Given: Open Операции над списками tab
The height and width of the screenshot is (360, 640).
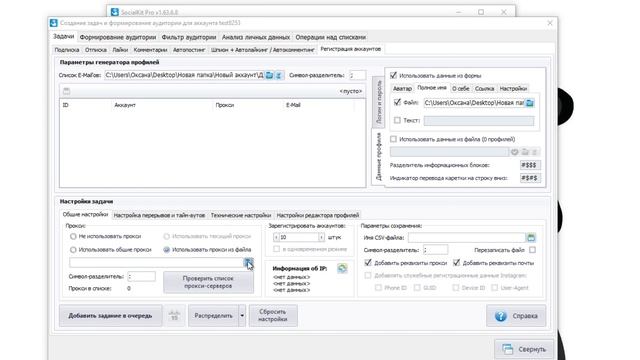Looking at the screenshot, I should click(x=330, y=37).
